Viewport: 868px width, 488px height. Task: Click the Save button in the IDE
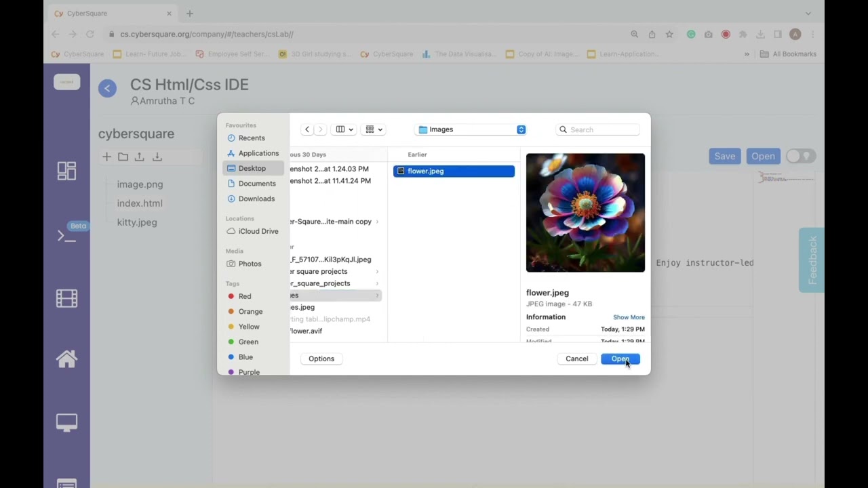pos(724,157)
